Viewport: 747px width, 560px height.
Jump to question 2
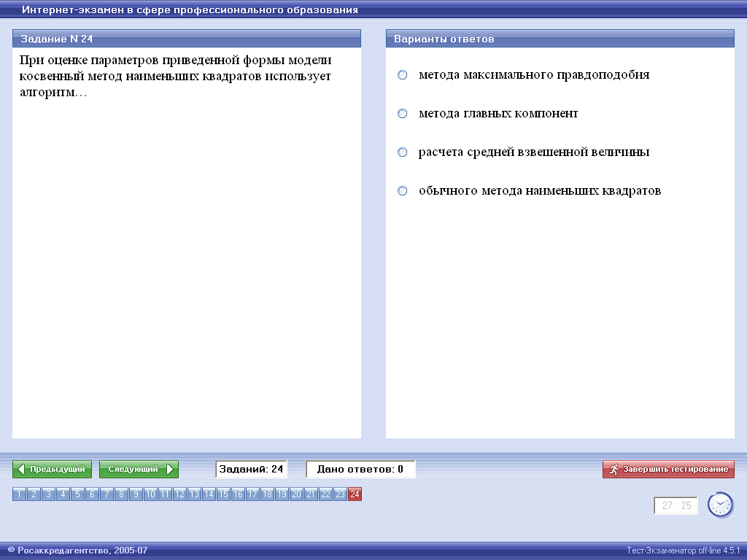click(34, 494)
